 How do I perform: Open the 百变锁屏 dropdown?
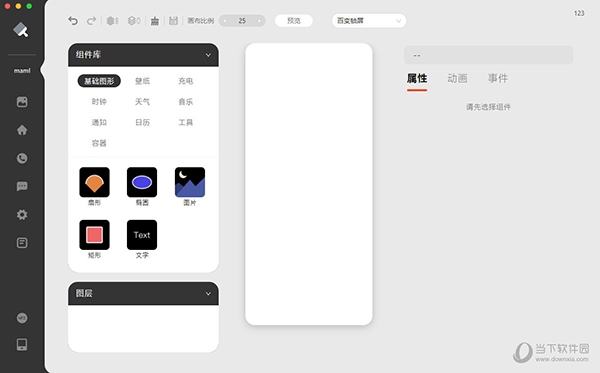point(369,21)
